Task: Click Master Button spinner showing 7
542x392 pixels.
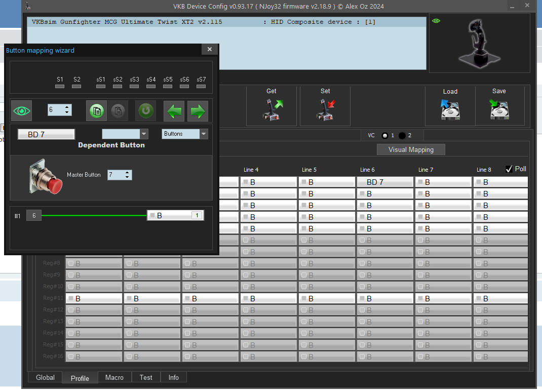Action: (x=120, y=175)
